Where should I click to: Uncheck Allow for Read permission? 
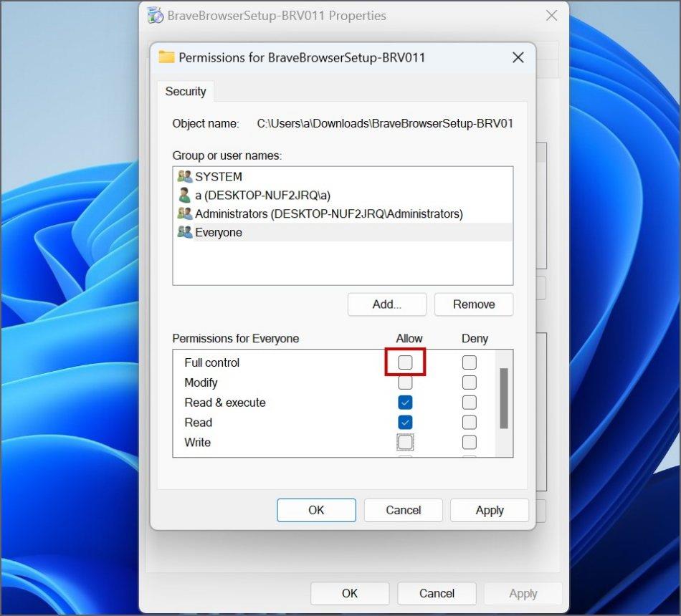point(405,423)
